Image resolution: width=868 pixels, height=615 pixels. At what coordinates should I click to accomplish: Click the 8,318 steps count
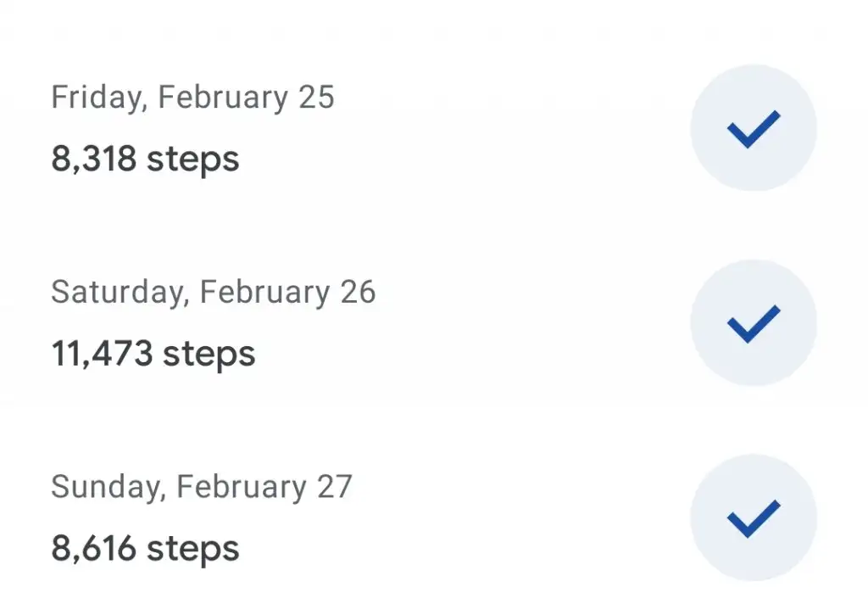145,159
